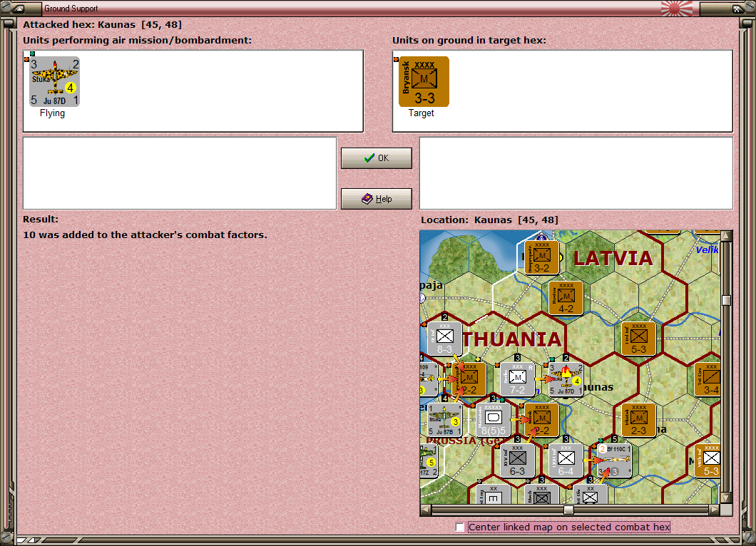Screen dimensions: 756x546
Task: Click the 8(5)5 headquarters counter
Action: (492, 419)
